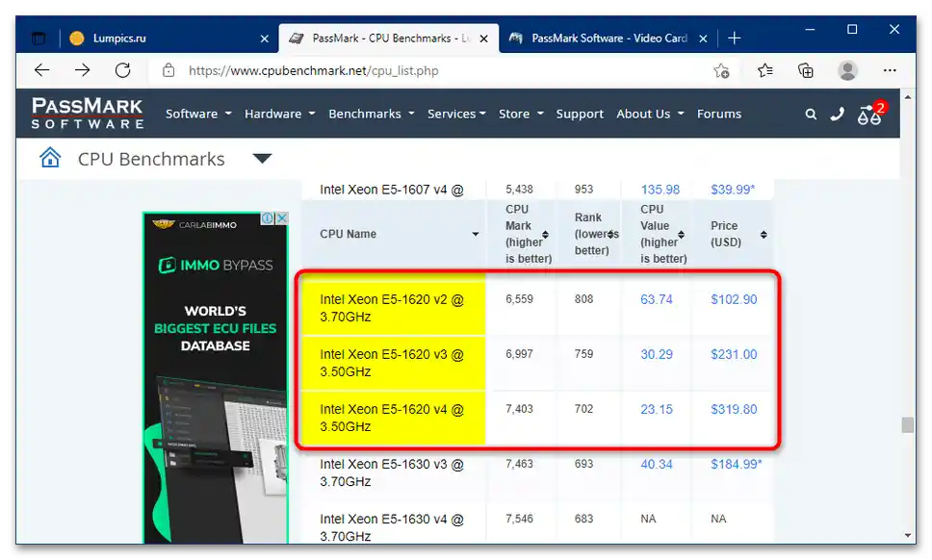
Task: Click the 135.98 CPU value link
Action: tap(660, 190)
